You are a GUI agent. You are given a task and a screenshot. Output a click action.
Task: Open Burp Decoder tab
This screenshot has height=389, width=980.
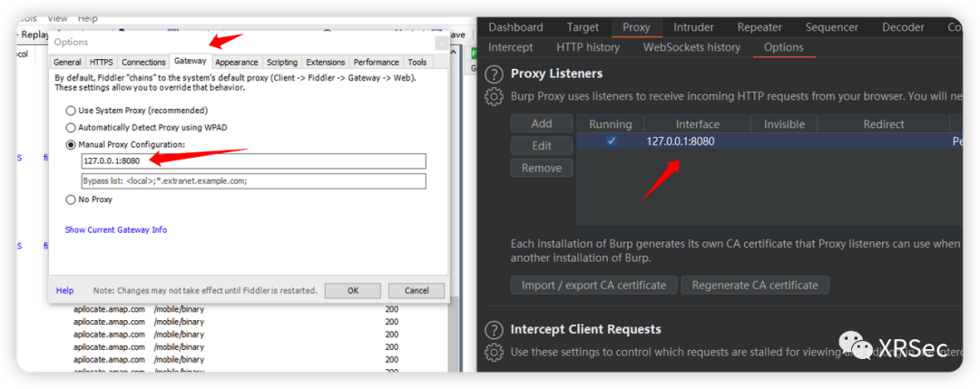[903, 27]
